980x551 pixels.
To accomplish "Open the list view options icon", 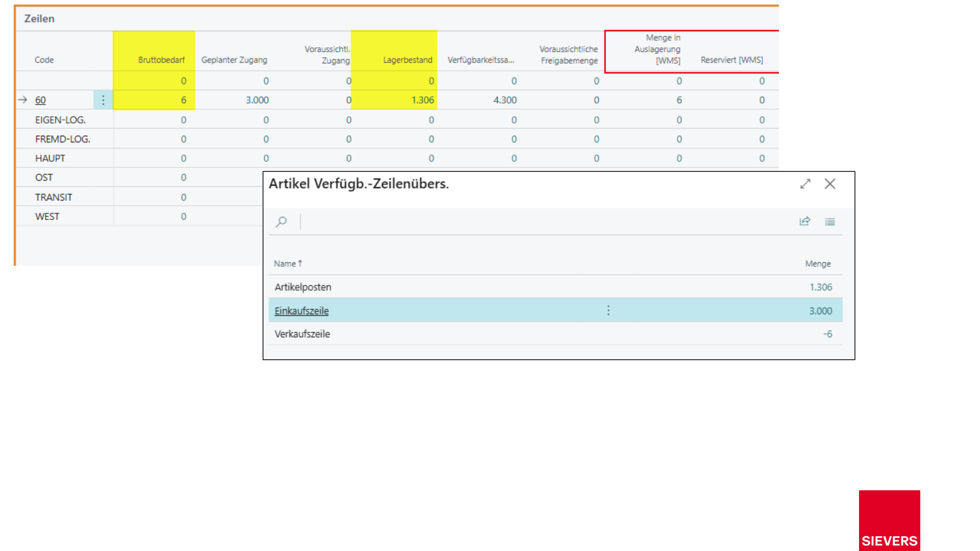I will [830, 222].
